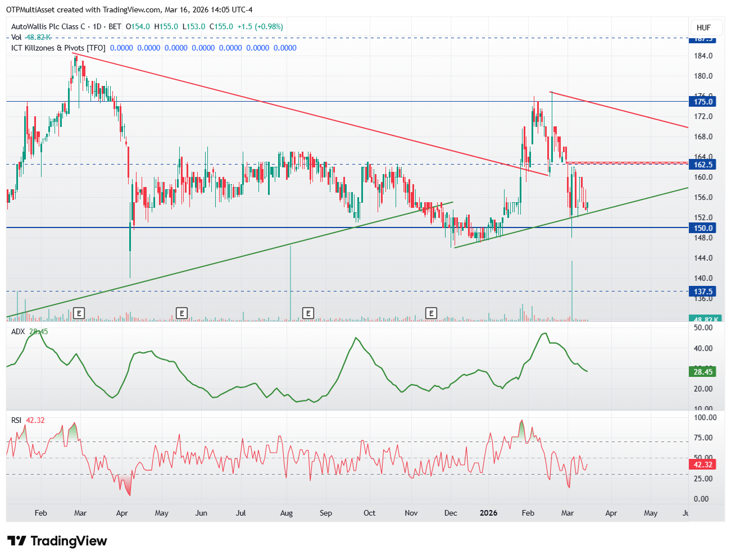
Task: Open the earnings marker between May and June
Action: [x=181, y=313]
